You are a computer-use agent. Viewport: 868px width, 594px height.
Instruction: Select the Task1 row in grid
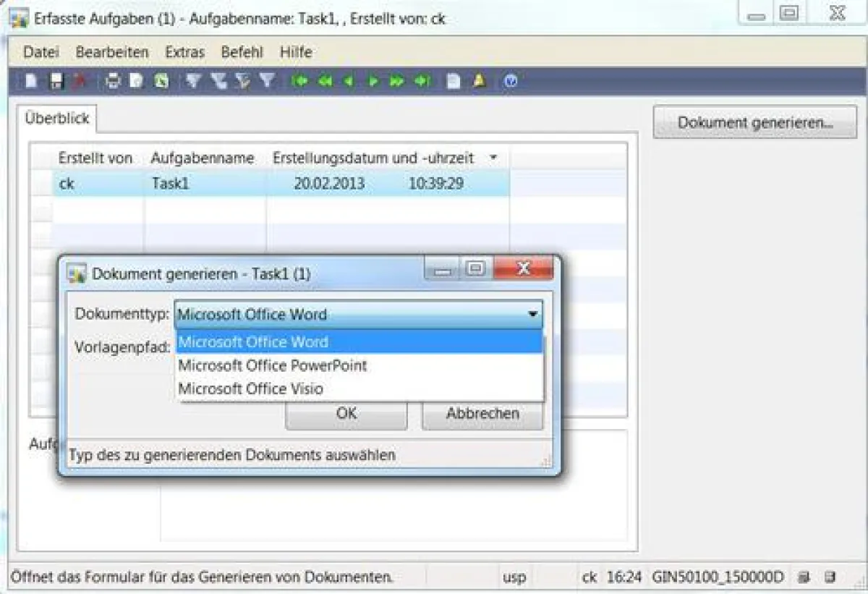[170, 184]
